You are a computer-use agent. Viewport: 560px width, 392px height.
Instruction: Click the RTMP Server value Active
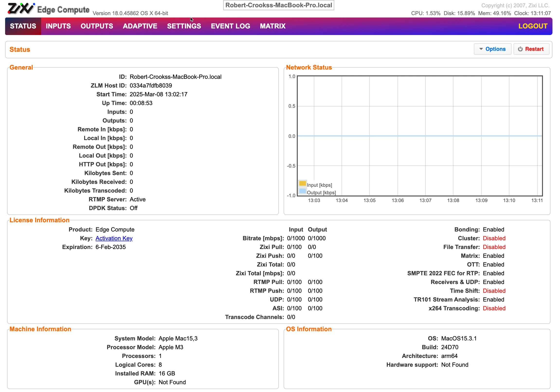tap(138, 200)
